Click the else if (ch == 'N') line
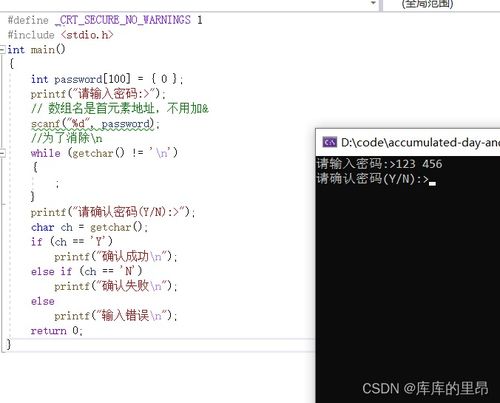 pyautogui.click(x=87, y=271)
